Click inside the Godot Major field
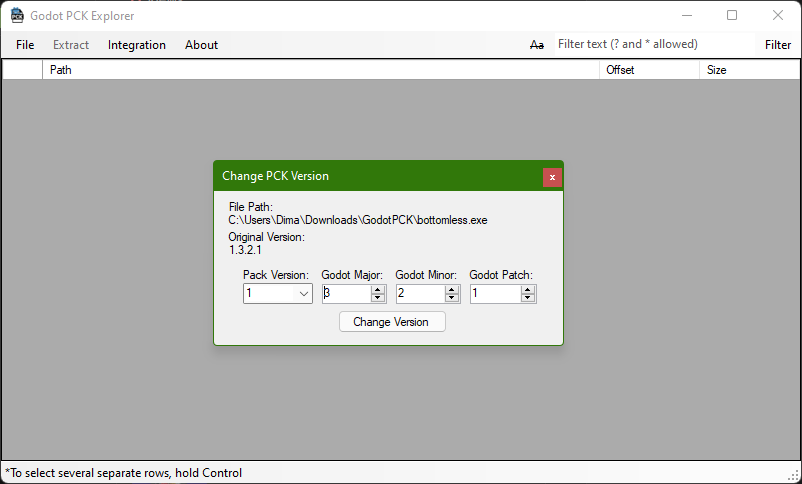802x484 pixels. [x=346, y=294]
